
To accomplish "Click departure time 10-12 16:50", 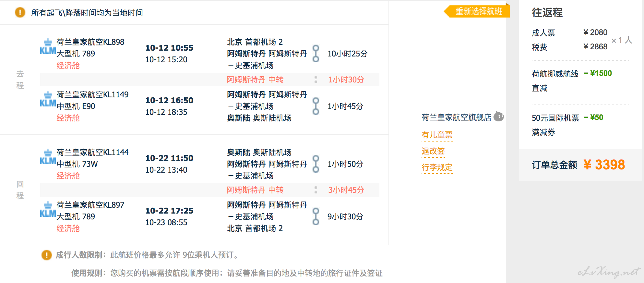I will [x=169, y=100].
